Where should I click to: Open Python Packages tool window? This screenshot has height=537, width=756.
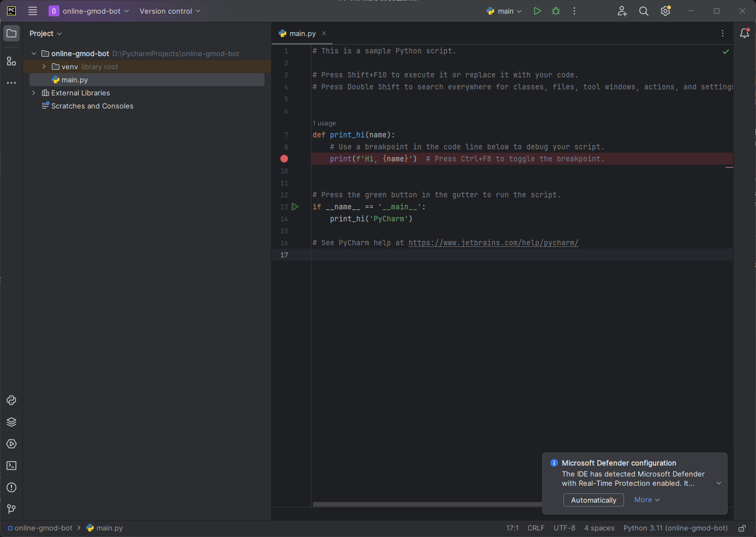pyautogui.click(x=11, y=422)
